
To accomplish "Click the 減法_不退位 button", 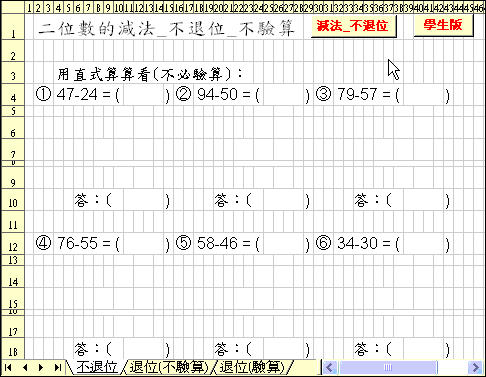I will pos(353,26).
